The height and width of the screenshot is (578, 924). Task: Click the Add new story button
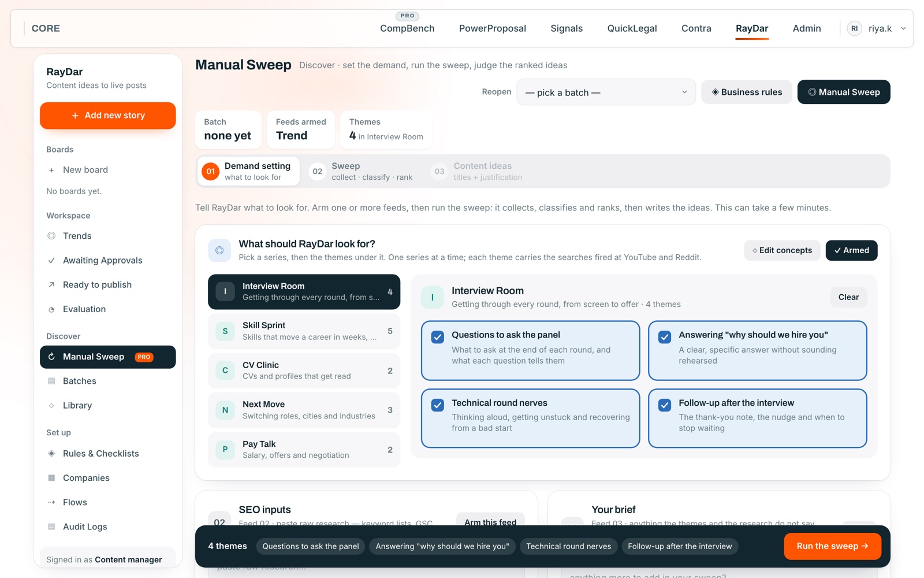pyautogui.click(x=108, y=116)
